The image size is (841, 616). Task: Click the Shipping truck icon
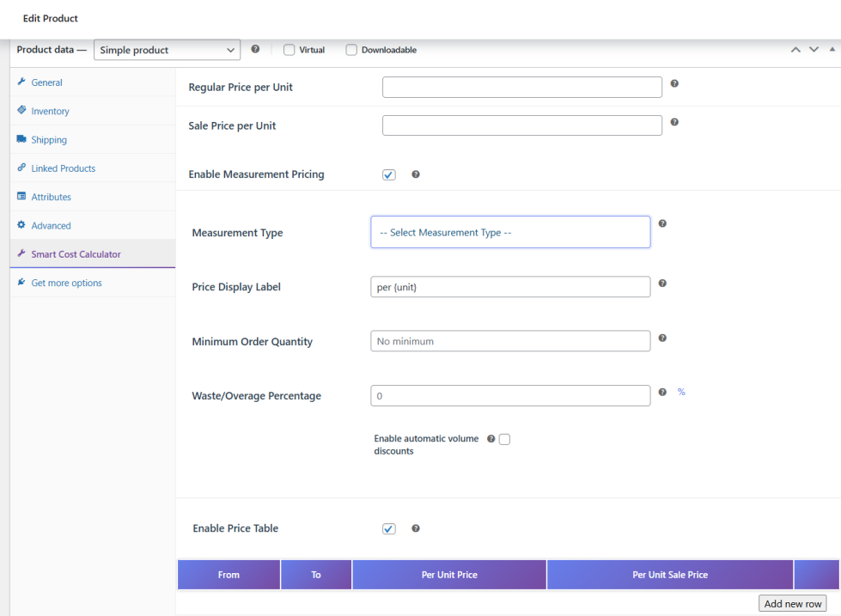21,139
